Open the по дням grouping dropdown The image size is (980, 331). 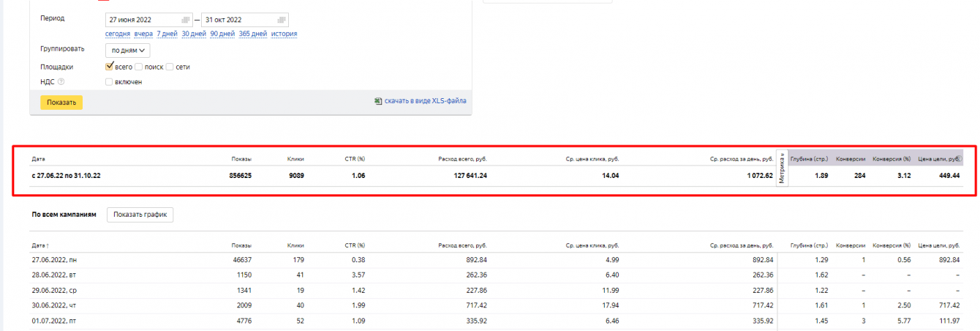pyautogui.click(x=128, y=51)
